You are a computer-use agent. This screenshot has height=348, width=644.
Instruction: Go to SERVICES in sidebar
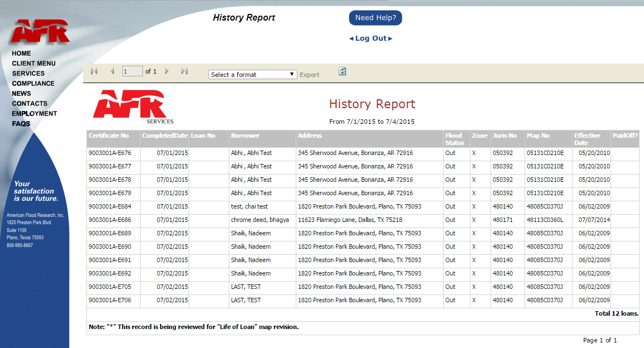pos(28,74)
